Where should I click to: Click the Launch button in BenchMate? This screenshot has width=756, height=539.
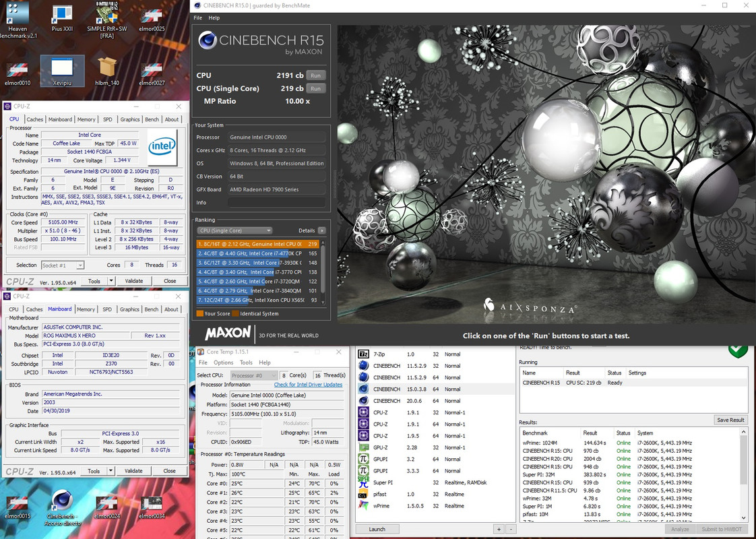(377, 529)
